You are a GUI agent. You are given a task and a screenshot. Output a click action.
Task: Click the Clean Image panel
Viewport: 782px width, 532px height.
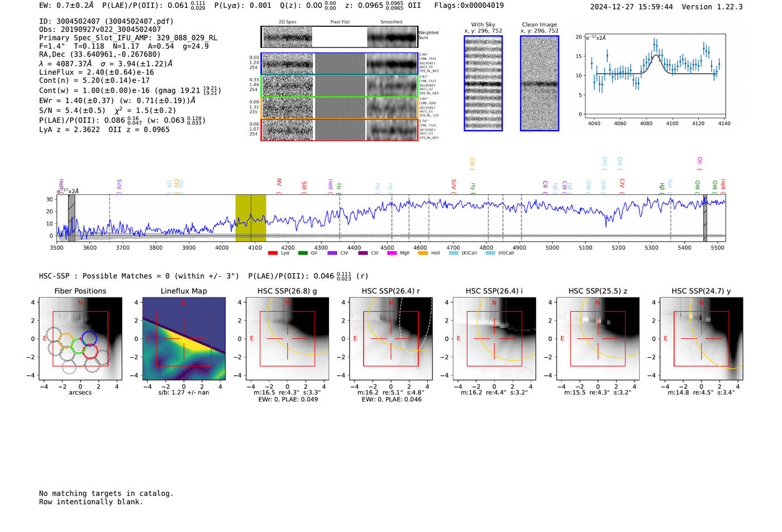tap(540, 83)
